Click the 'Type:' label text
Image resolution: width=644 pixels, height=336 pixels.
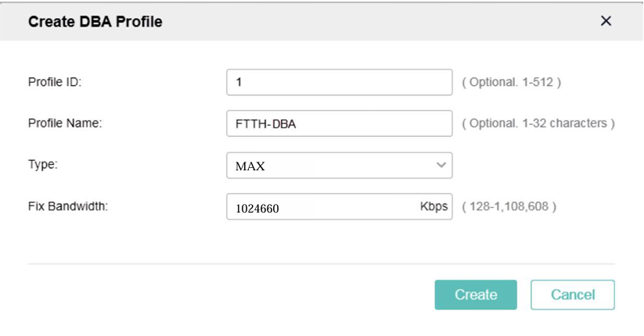tap(43, 165)
